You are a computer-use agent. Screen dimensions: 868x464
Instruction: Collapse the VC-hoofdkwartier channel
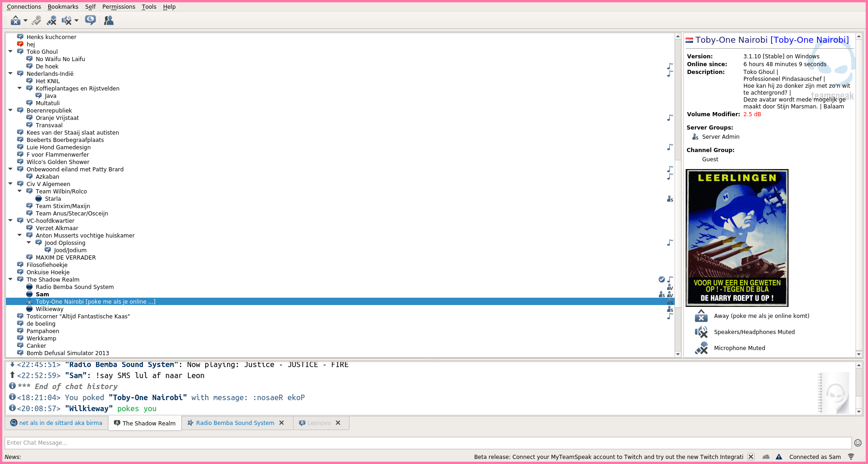click(x=11, y=221)
